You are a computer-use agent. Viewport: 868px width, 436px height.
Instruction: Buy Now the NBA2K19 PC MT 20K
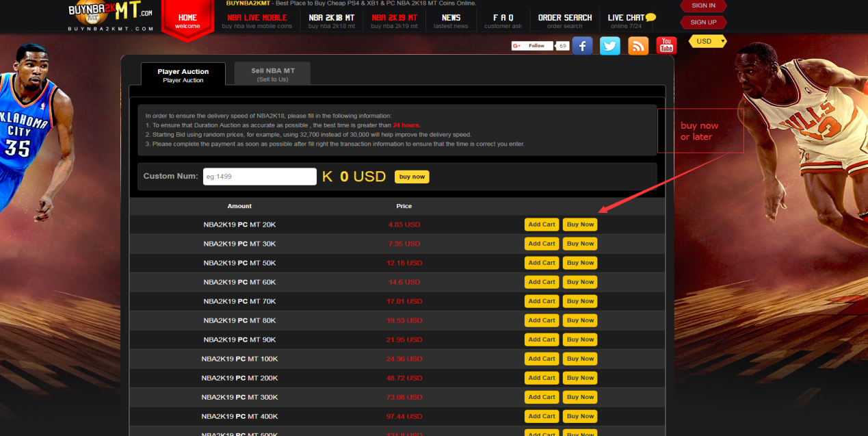580,225
